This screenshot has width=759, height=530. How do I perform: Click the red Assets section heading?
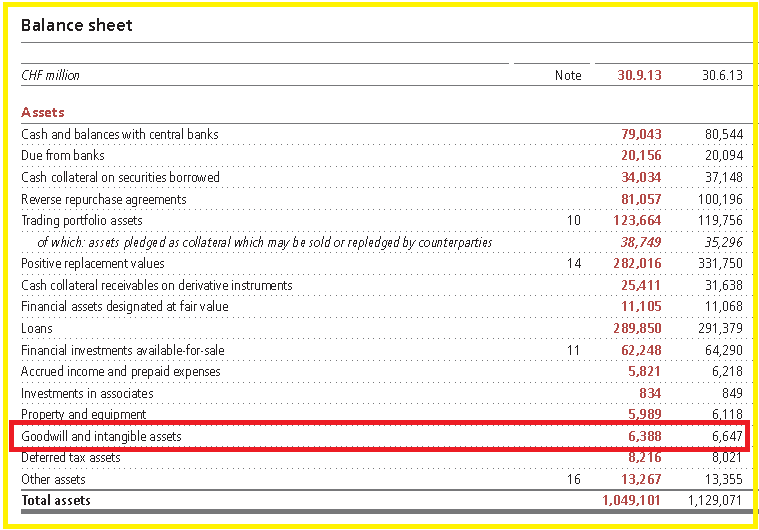(43, 112)
